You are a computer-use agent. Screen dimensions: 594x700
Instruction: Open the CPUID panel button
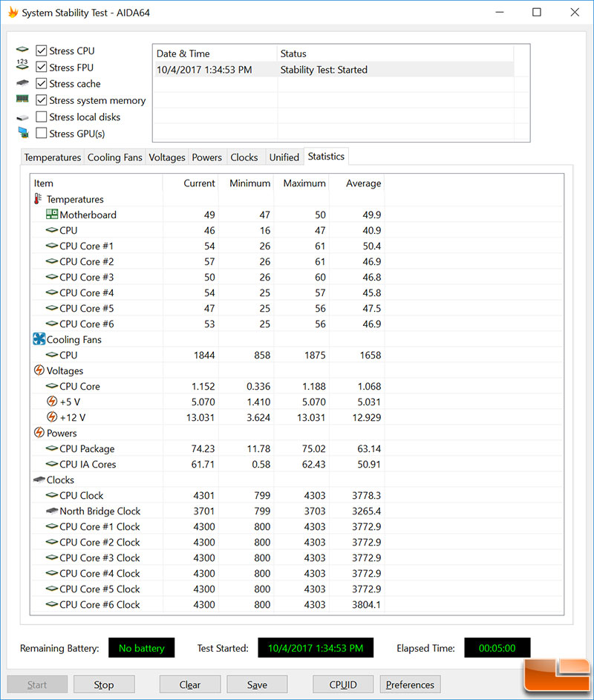click(x=343, y=685)
